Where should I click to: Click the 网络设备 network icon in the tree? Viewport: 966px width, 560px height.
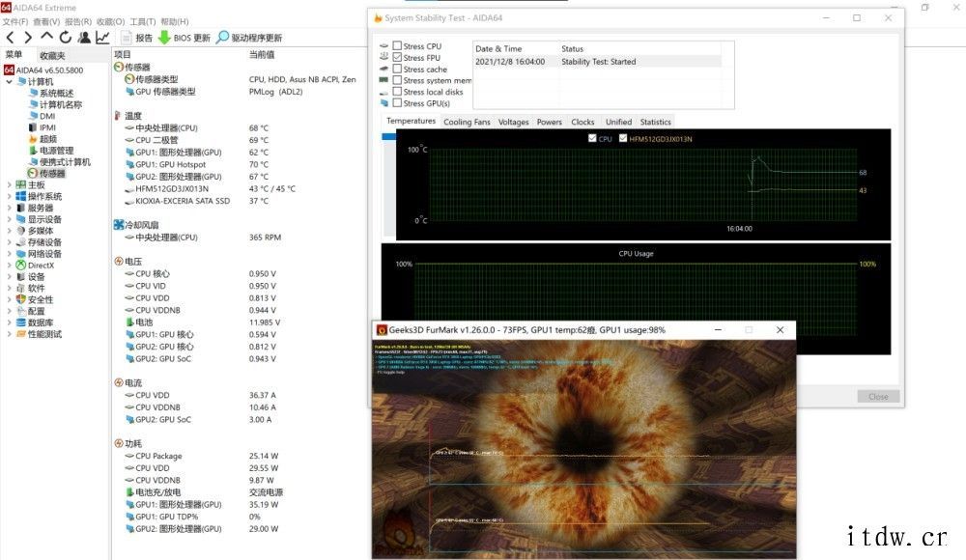(x=21, y=254)
